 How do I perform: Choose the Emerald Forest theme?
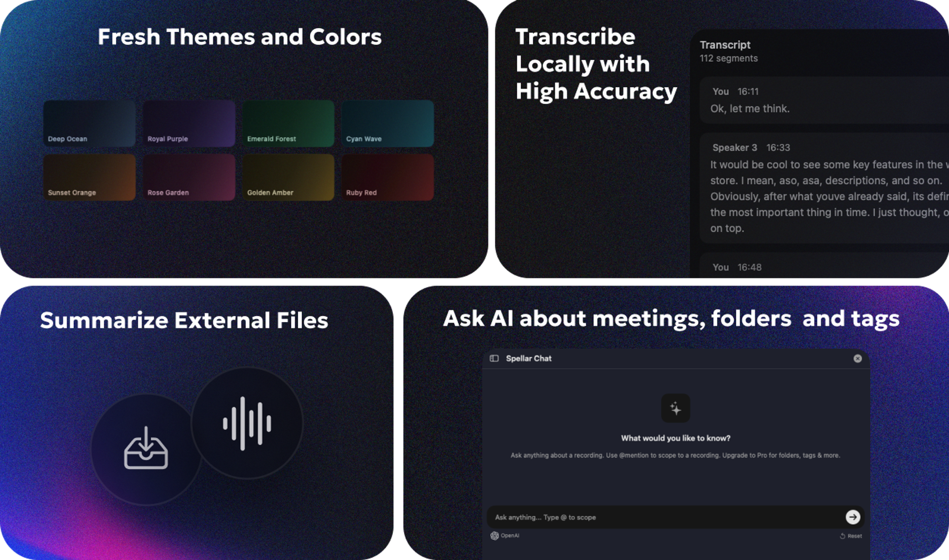click(x=288, y=124)
